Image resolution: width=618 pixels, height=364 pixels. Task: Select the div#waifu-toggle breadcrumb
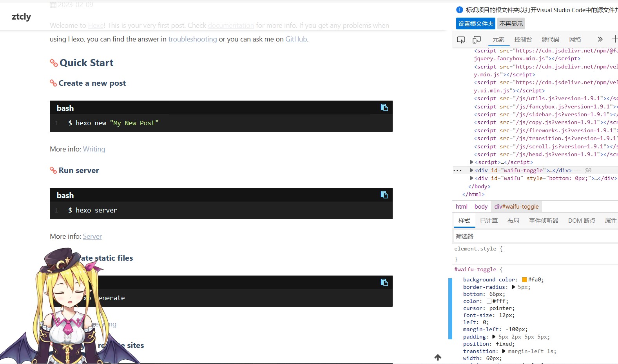[517, 207]
